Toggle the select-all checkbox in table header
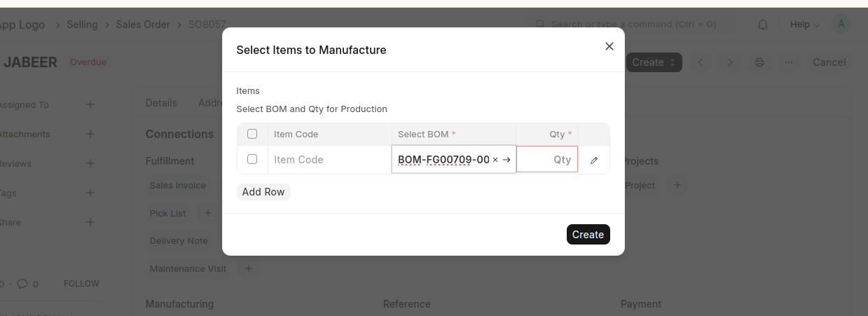The image size is (868, 316). point(252,134)
